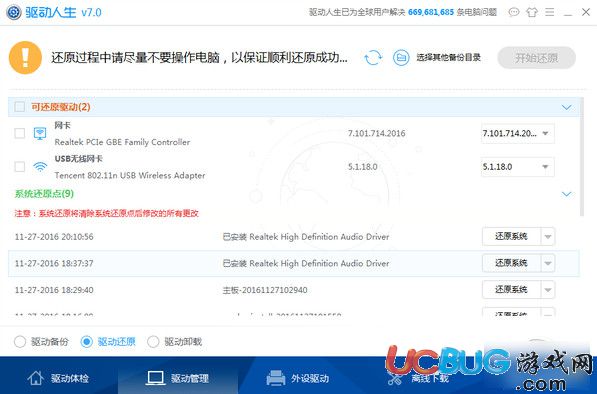Viewport: 597px width, 394px height.
Task: Click the orange exclamation warning icon
Action: 25,57
